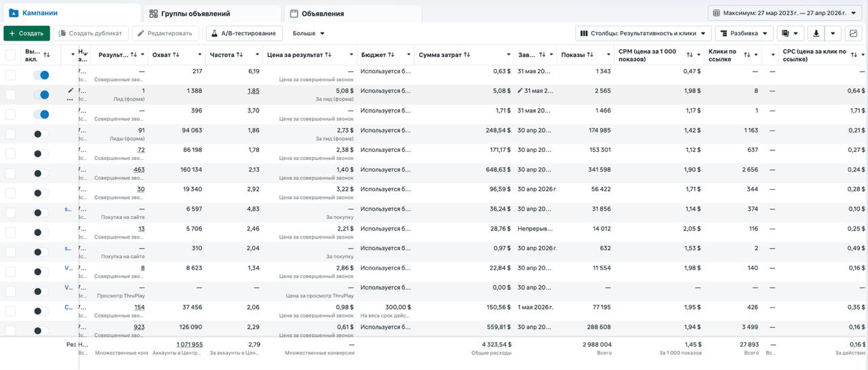This screenshot has height=370, width=868.
Task: Sort by Клики по ссылке sort arrows
Action: click(x=747, y=55)
